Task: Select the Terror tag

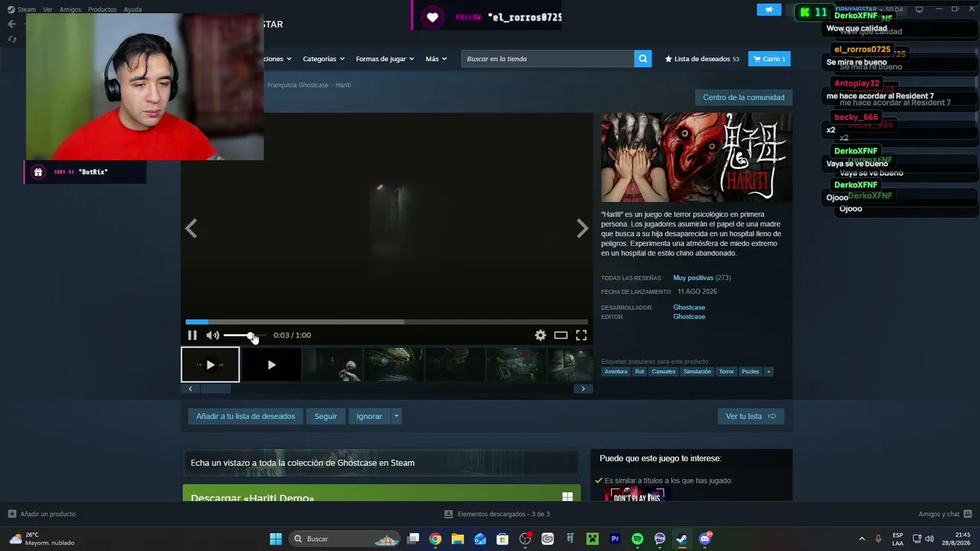Action: click(727, 372)
